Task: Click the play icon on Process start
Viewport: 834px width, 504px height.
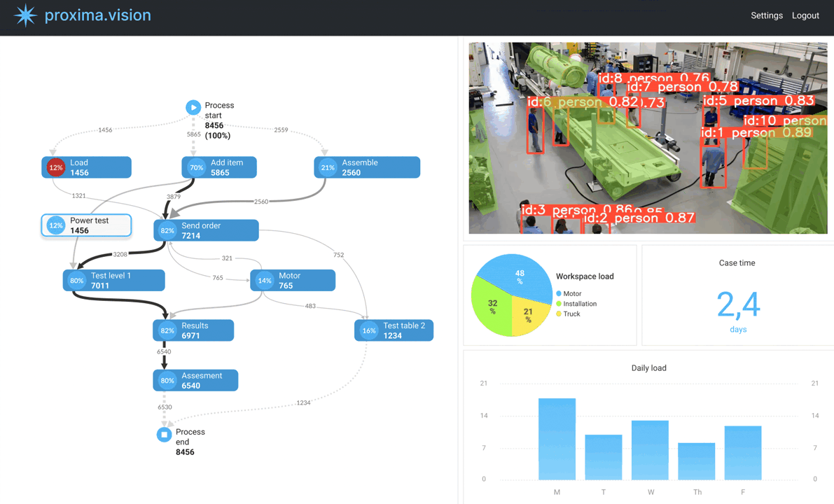Action: click(x=193, y=107)
